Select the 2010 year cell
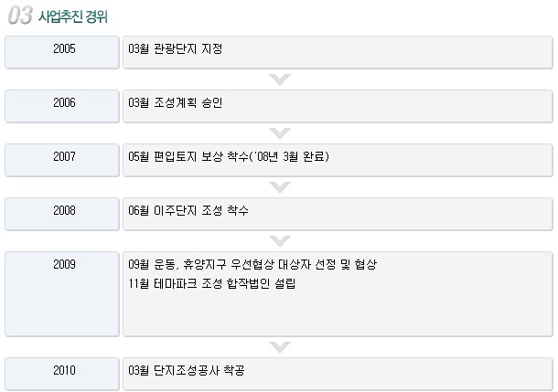This screenshot has width=558, height=392. (62, 375)
